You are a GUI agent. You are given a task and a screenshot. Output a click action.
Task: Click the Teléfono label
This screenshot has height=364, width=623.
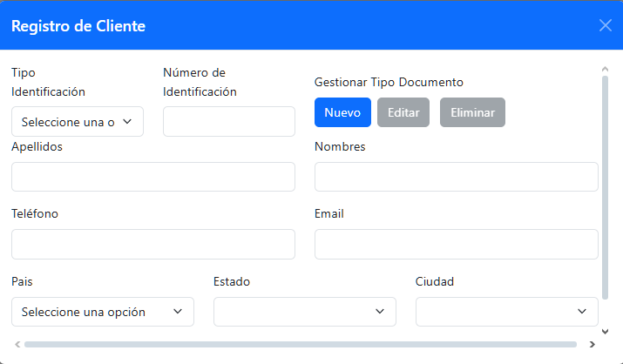[x=35, y=213]
